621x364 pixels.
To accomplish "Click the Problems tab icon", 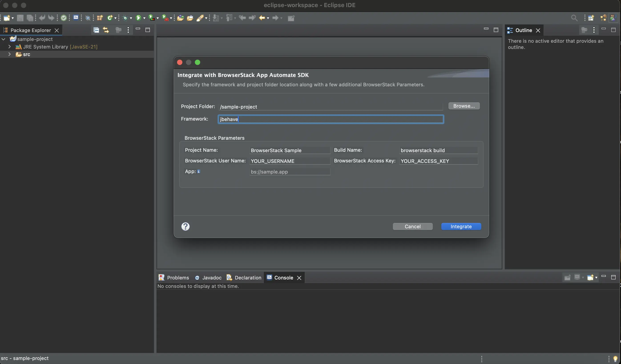I will (x=161, y=277).
